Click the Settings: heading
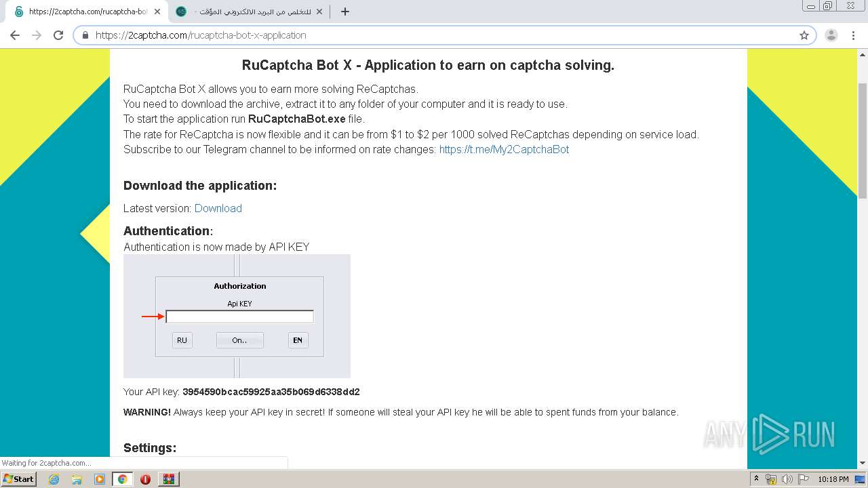The height and width of the screenshot is (488, 868). pos(150,447)
